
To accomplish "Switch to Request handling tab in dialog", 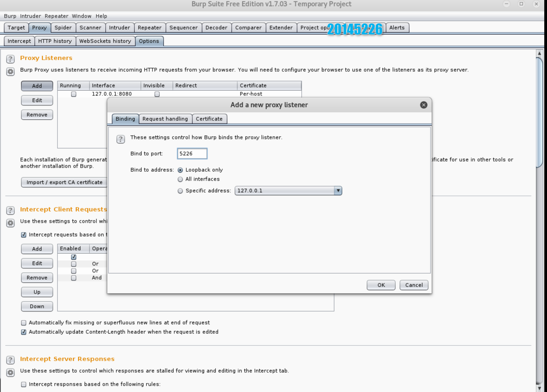I will [165, 119].
